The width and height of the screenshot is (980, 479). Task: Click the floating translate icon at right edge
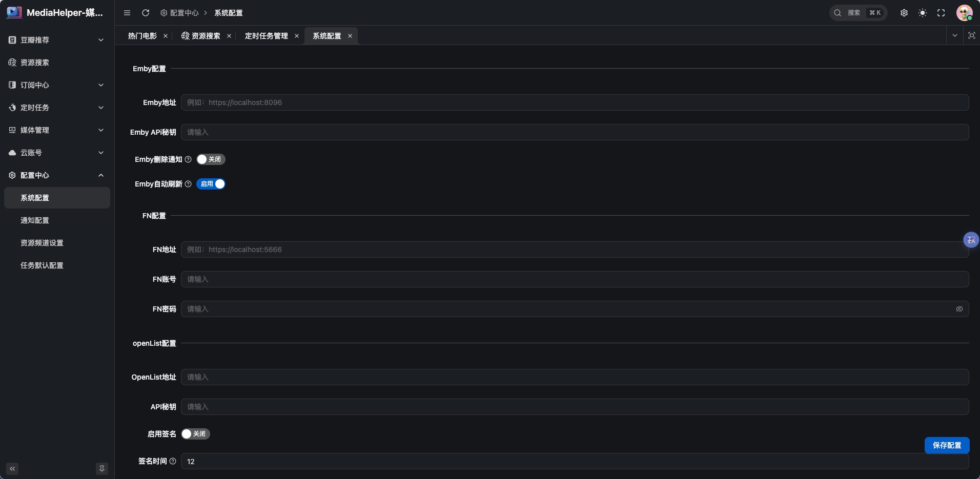(x=971, y=240)
